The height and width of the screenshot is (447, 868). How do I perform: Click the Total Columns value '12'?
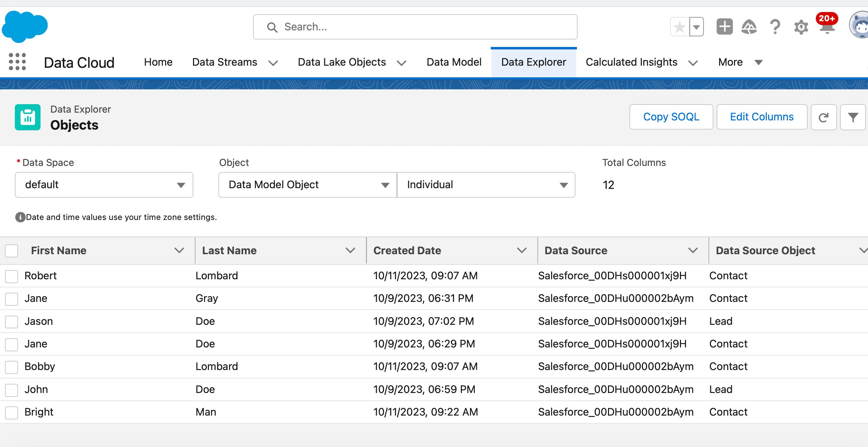tap(608, 185)
